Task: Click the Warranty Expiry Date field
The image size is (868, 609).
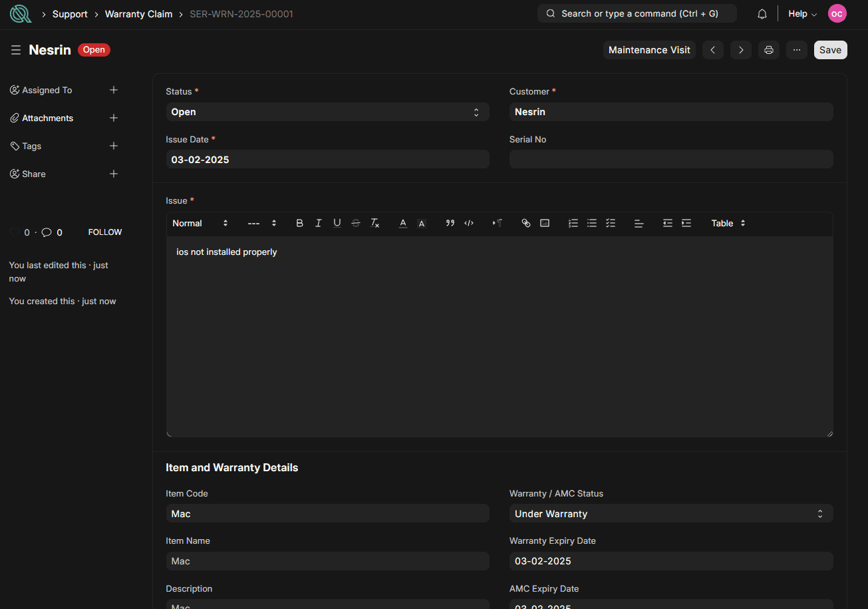Action: coord(671,561)
